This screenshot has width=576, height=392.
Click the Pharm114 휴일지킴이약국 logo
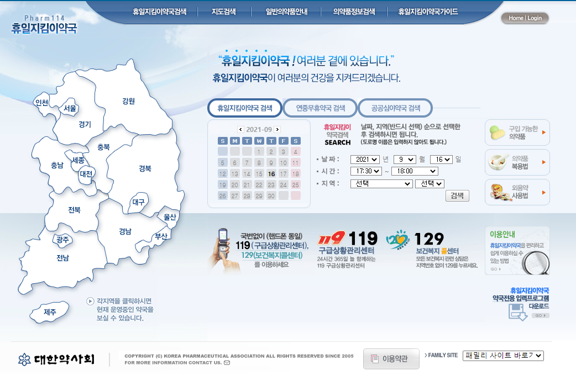pyautogui.click(x=44, y=25)
